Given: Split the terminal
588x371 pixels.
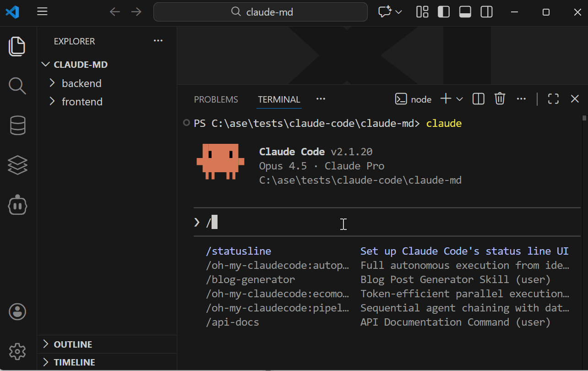Looking at the screenshot, I should coord(479,99).
